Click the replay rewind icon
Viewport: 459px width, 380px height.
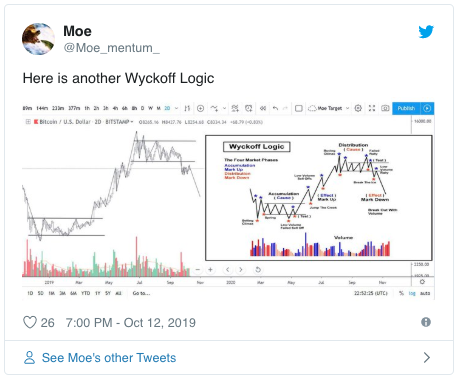[263, 108]
